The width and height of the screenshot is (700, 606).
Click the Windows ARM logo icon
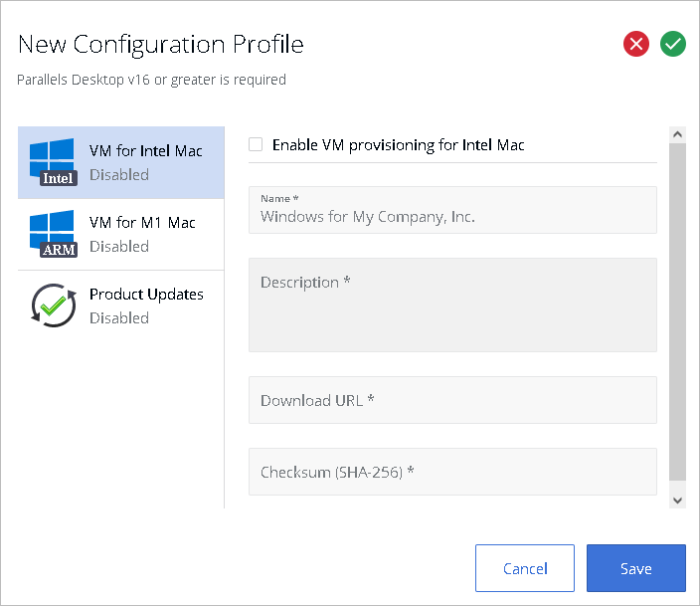pyautogui.click(x=53, y=234)
